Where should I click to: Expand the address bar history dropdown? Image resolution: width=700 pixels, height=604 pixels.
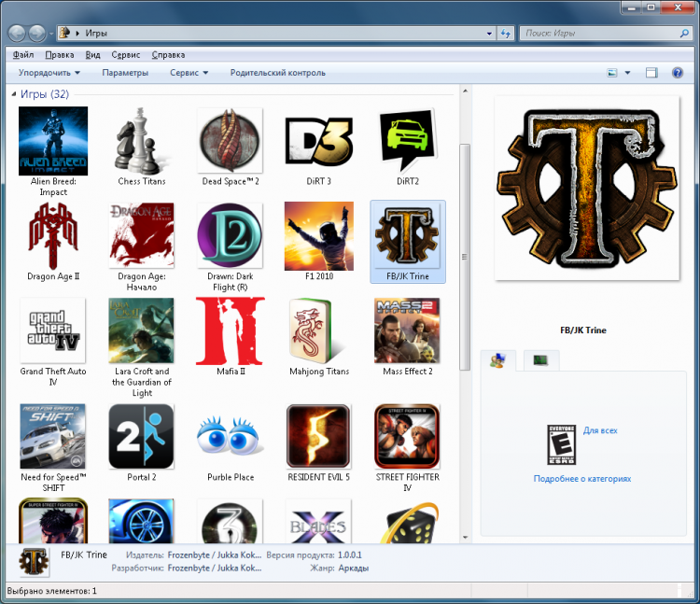point(489,34)
